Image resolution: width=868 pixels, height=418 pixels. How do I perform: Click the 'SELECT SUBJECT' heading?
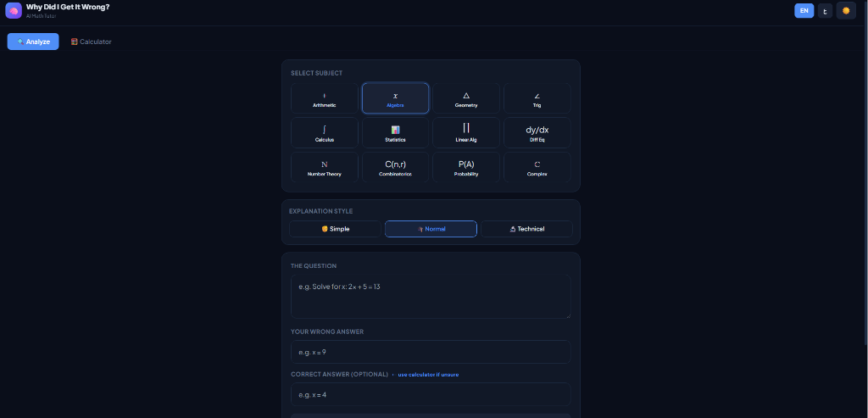317,73
